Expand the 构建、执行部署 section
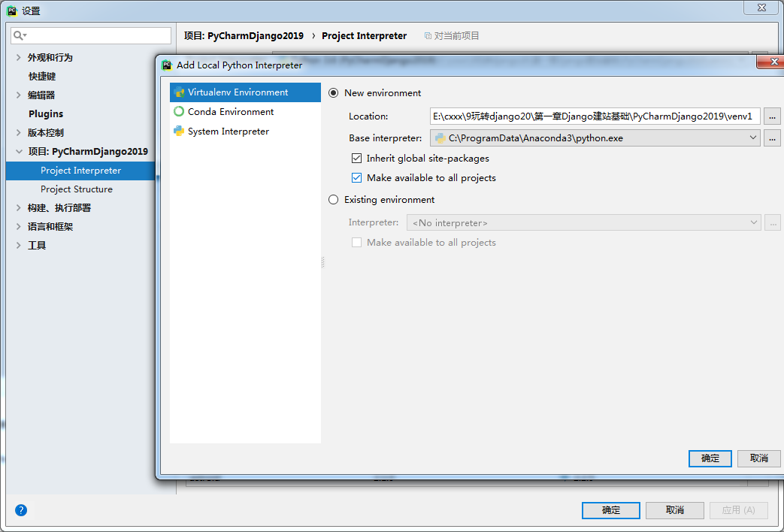This screenshot has height=532, width=784. pyautogui.click(x=19, y=208)
